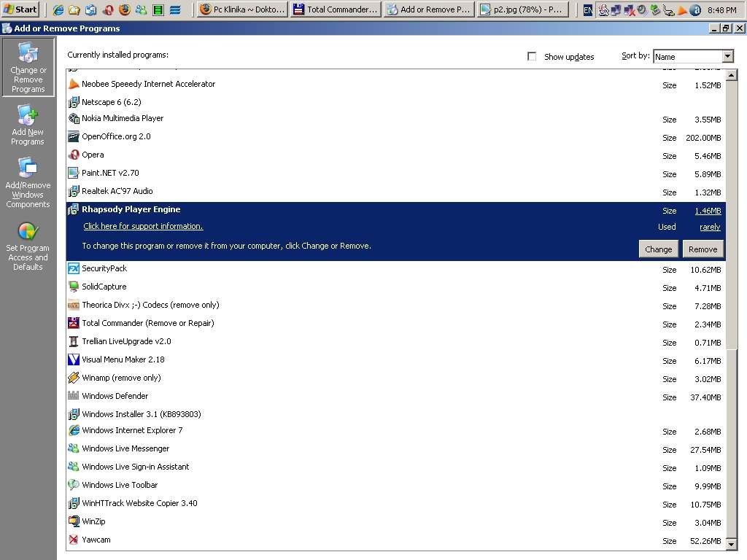Select the Rhapsody Player Engine title
This screenshot has width=747, height=560.
pyautogui.click(x=131, y=209)
